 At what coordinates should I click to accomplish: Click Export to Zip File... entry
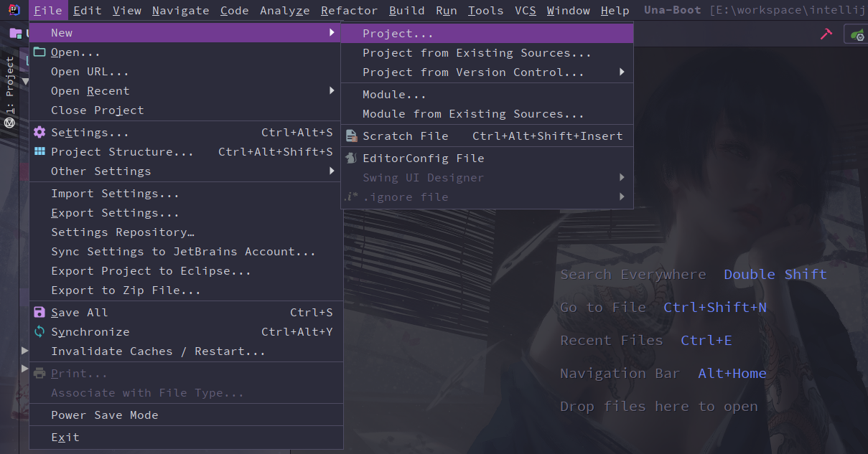[x=126, y=290]
